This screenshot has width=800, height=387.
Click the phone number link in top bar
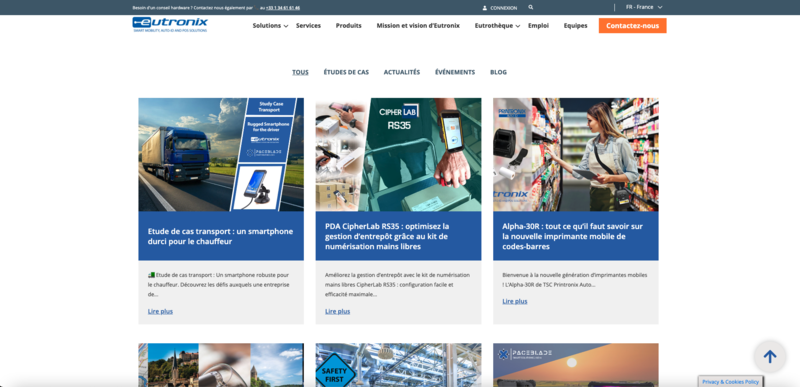point(283,8)
